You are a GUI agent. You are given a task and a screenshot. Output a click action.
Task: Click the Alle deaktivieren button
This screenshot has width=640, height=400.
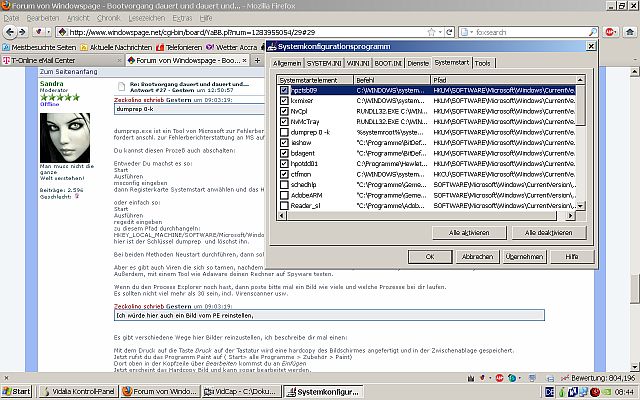pyautogui.click(x=549, y=233)
